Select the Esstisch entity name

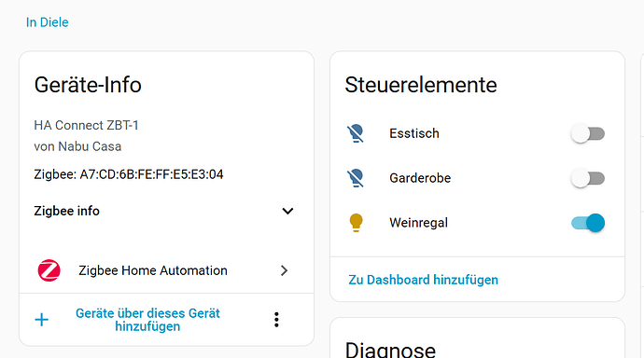click(414, 133)
